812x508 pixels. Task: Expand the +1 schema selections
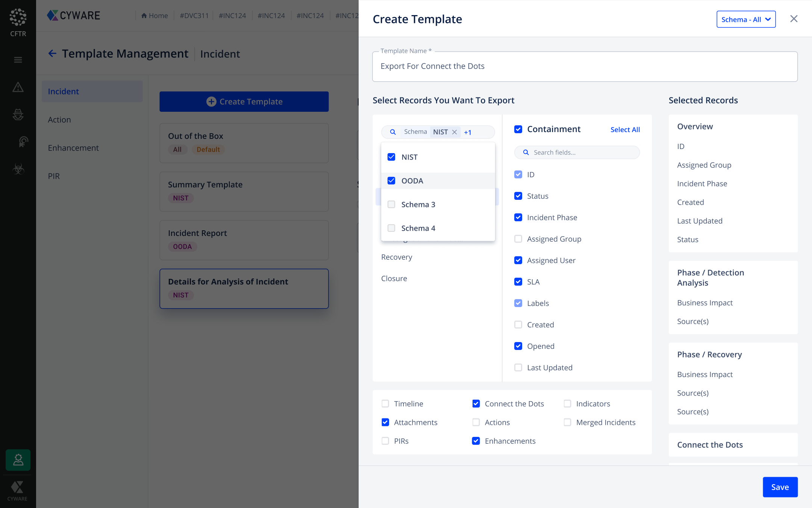468,132
